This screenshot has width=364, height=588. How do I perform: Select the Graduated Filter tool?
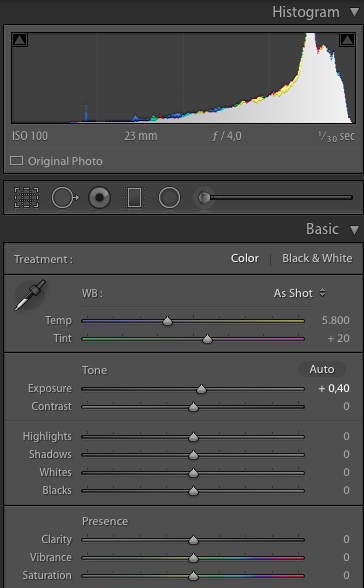[134, 197]
